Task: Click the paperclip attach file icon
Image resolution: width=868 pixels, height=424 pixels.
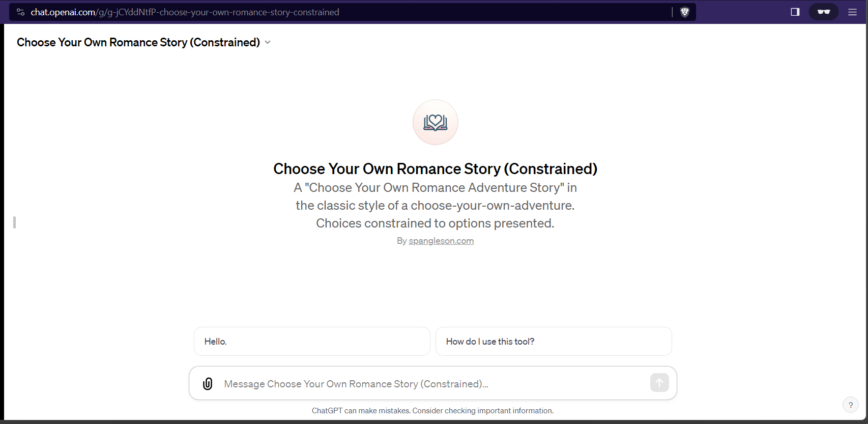Action: pyautogui.click(x=208, y=384)
